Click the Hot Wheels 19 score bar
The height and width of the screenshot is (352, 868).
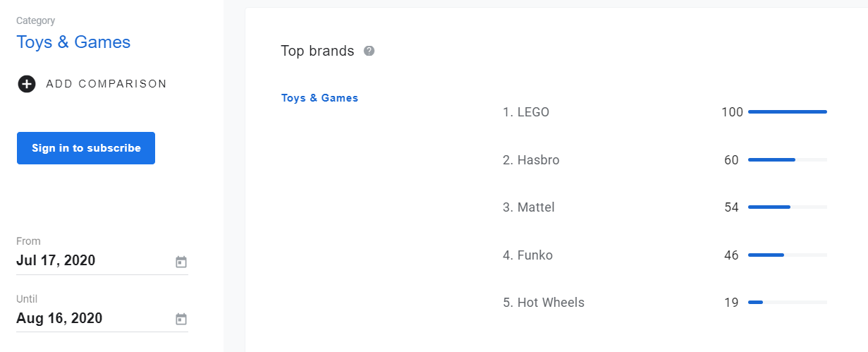[x=787, y=303]
